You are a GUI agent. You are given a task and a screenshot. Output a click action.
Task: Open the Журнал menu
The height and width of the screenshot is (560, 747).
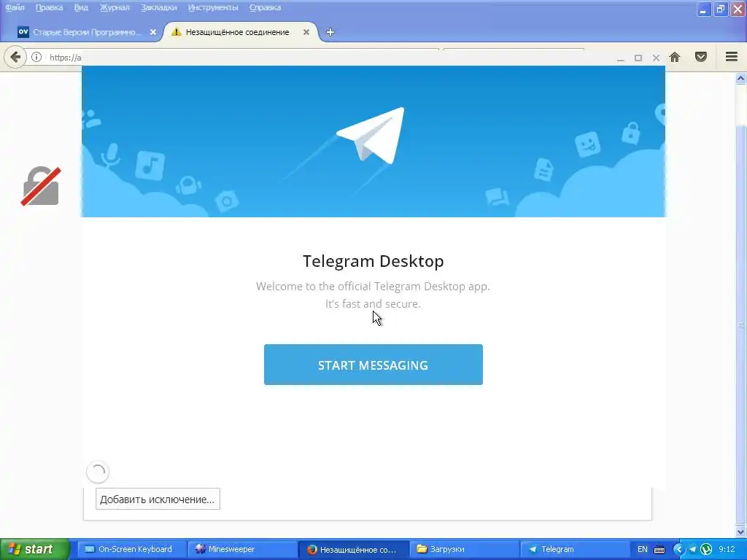(x=115, y=7)
